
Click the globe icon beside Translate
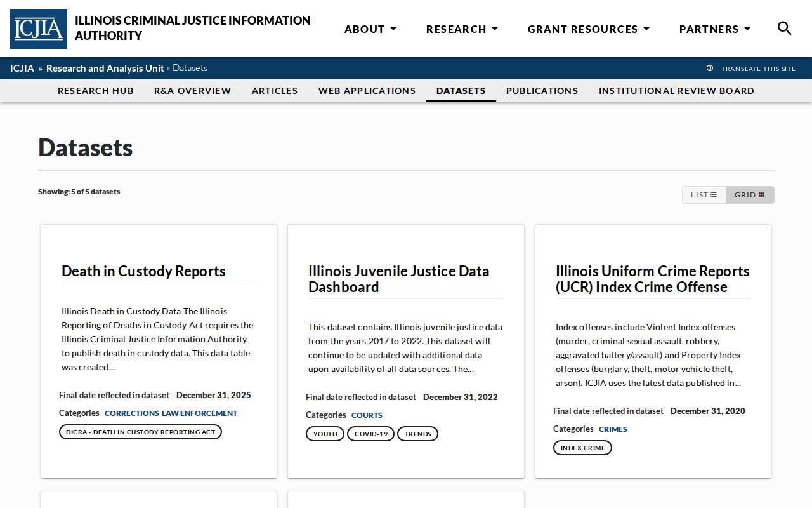[x=710, y=69]
